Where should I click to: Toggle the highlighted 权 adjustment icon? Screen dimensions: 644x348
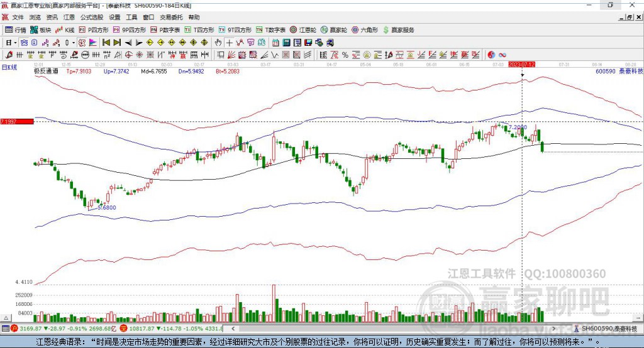(x=82, y=43)
